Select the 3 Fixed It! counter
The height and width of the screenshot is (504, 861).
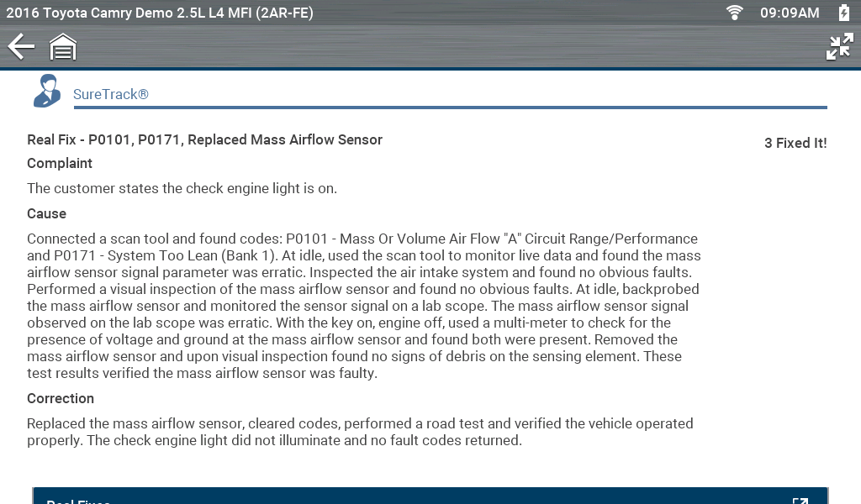click(x=795, y=143)
